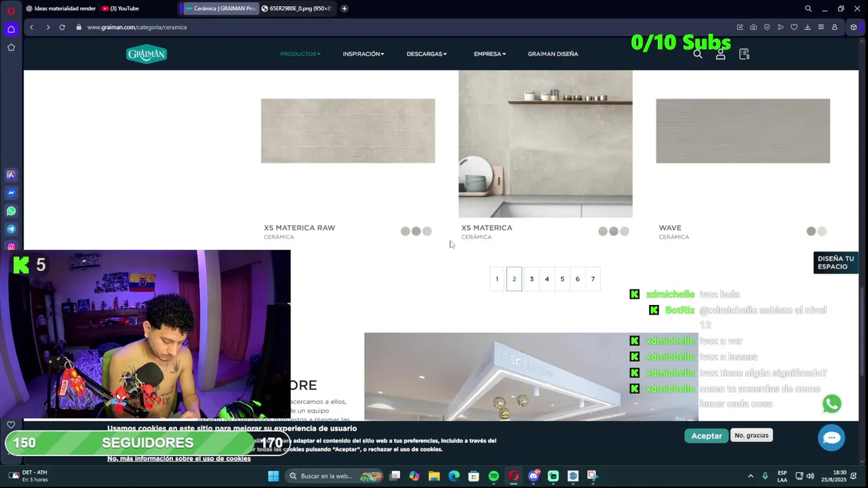Open the ad blocker shield icon
Screen dimensions: 868x488
coord(767,27)
